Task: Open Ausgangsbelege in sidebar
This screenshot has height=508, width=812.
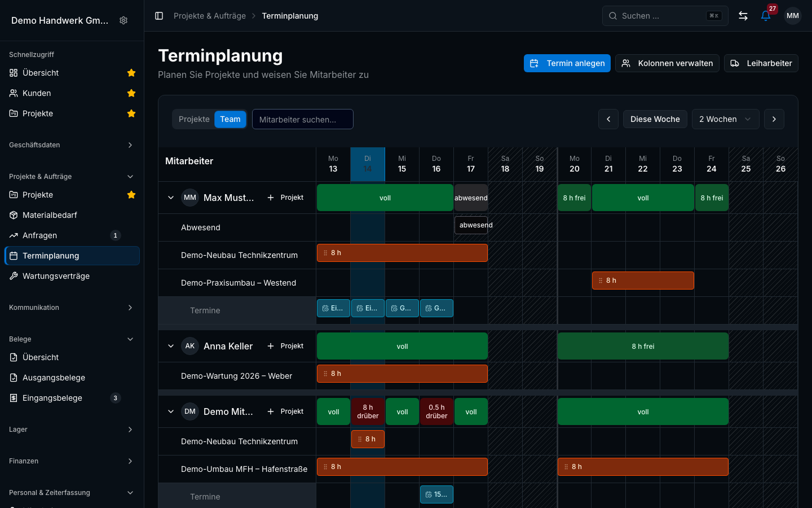Action: point(72,378)
